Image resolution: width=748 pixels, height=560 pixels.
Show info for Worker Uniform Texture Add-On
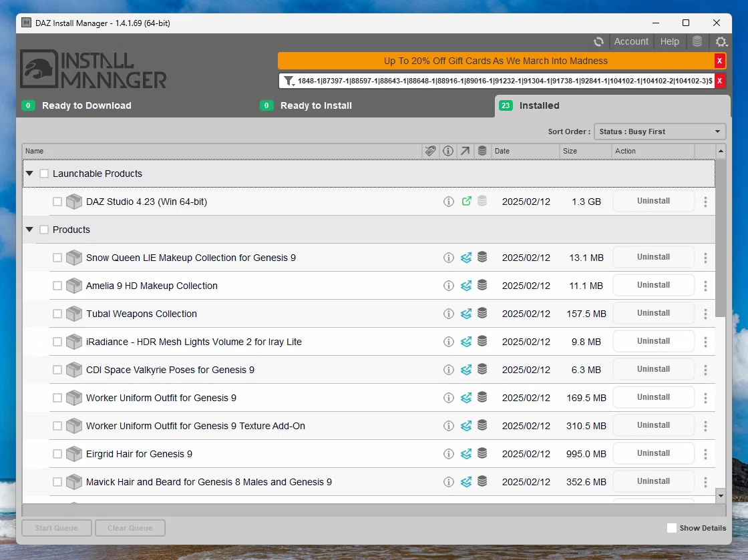point(448,426)
